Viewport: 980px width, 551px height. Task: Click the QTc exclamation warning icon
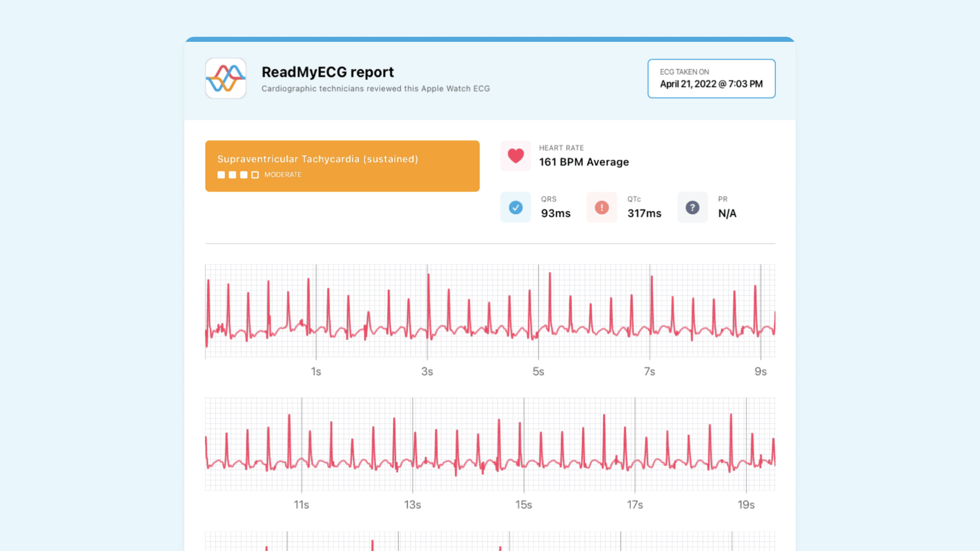602,207
